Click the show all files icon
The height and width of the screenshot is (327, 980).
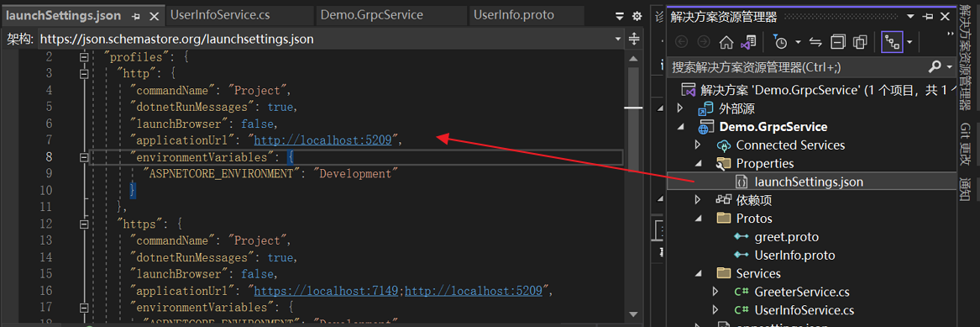861,43
